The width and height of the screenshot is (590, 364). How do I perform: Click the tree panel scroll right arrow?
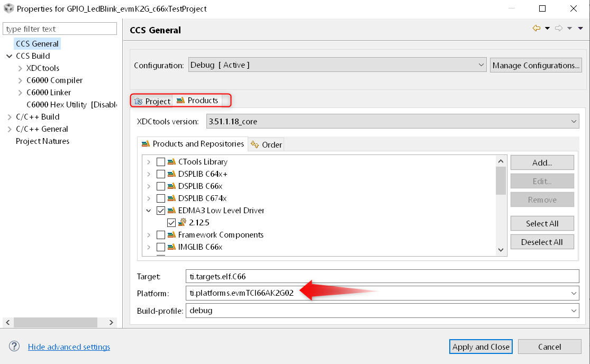pos(111,322)
